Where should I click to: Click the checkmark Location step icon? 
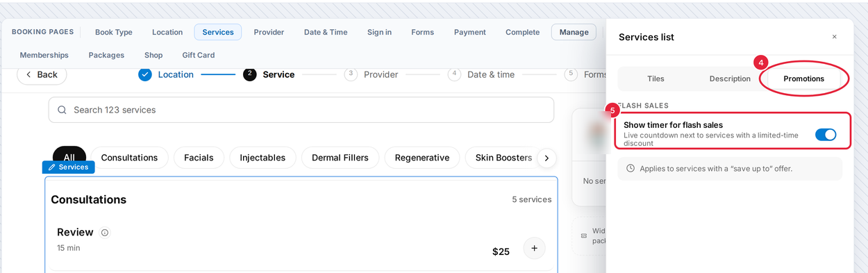[x=144, y=74]
